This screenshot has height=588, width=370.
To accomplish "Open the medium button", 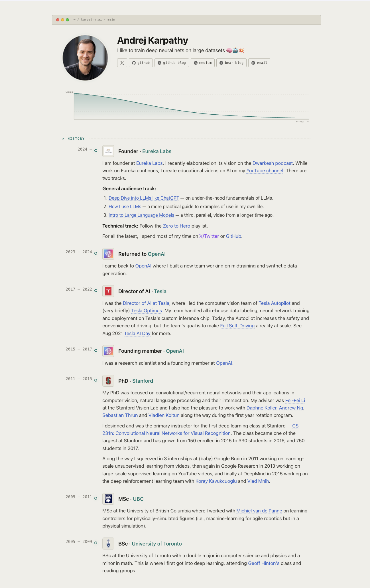I will pyautogui.click(x=203, y=63).
